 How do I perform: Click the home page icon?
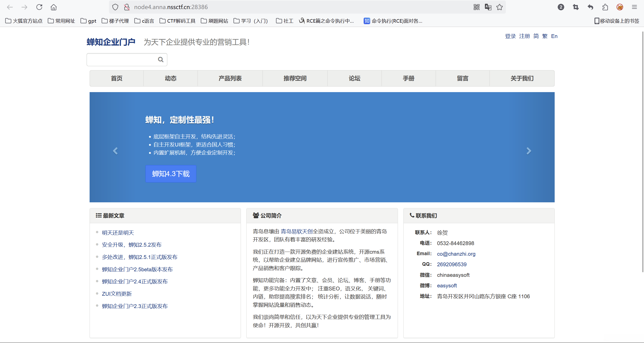54,7
